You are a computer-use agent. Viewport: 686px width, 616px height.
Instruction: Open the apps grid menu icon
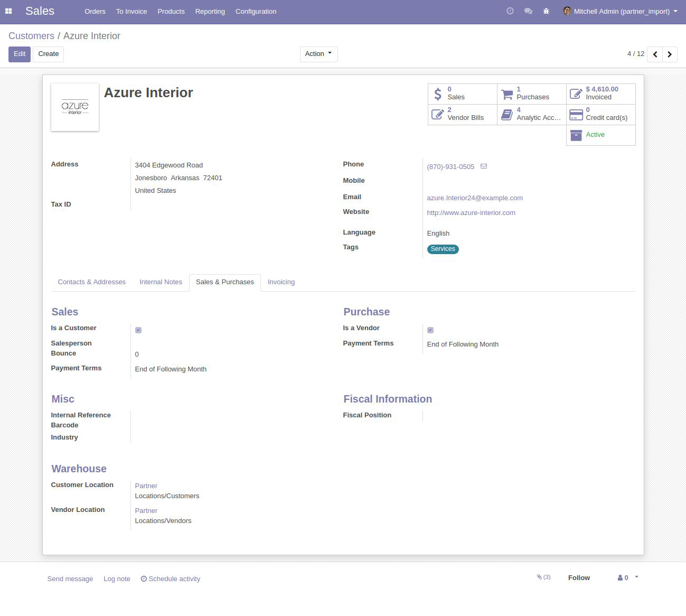tap(8, 11)
